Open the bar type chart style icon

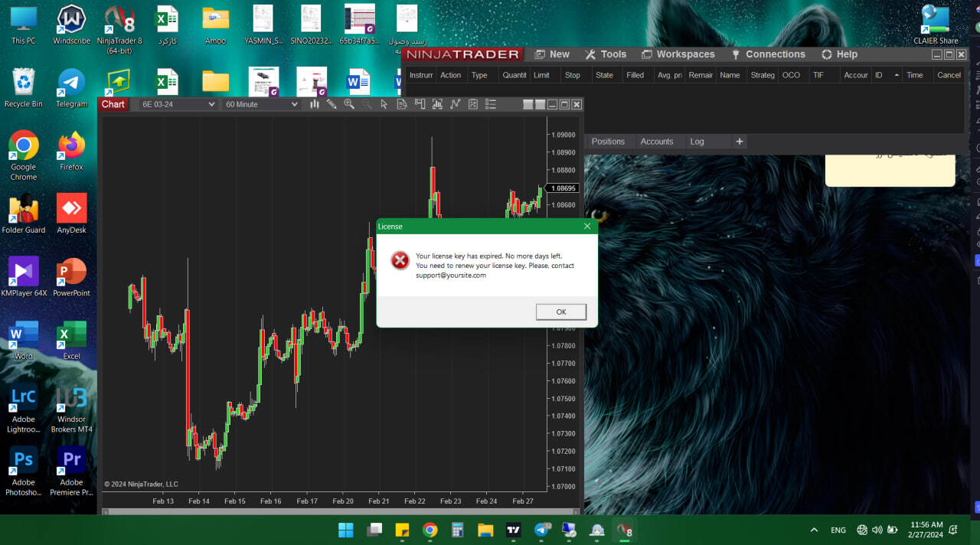(314, 104)
